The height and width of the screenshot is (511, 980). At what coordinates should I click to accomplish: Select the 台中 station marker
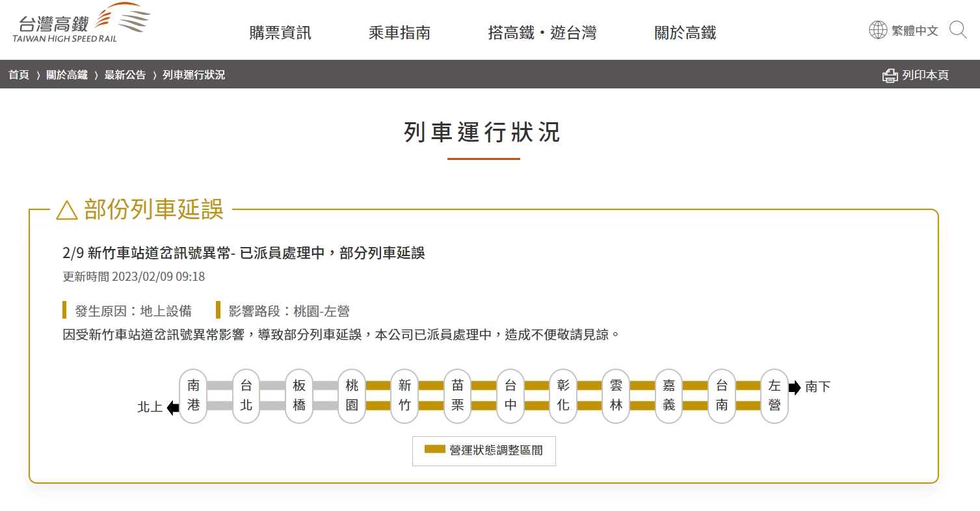click(x=510, y=396)
